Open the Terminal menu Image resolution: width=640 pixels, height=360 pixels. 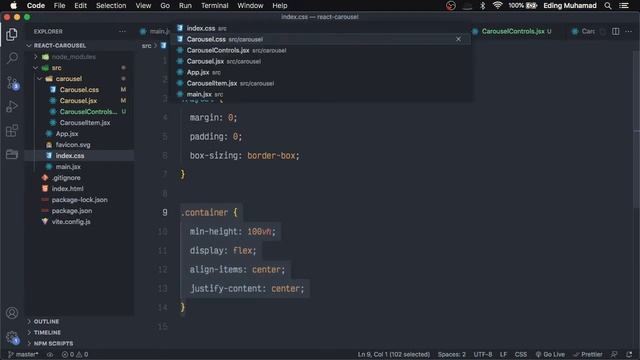[214, 6]
